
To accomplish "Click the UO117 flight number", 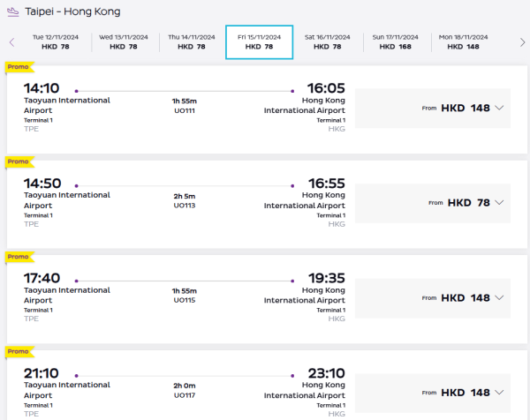I will [x=185, y=395].
